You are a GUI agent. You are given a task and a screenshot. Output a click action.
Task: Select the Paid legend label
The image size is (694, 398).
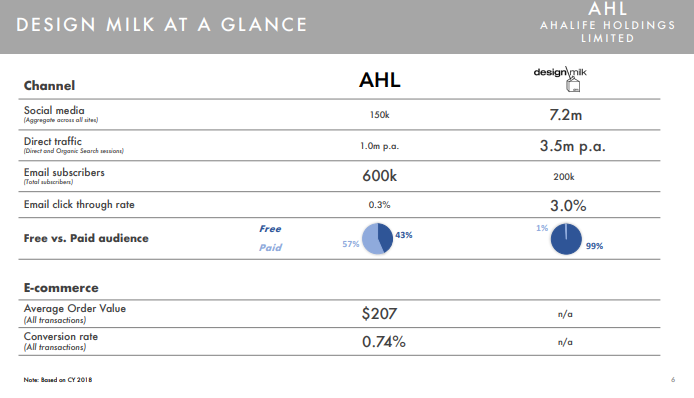point(270,247)
